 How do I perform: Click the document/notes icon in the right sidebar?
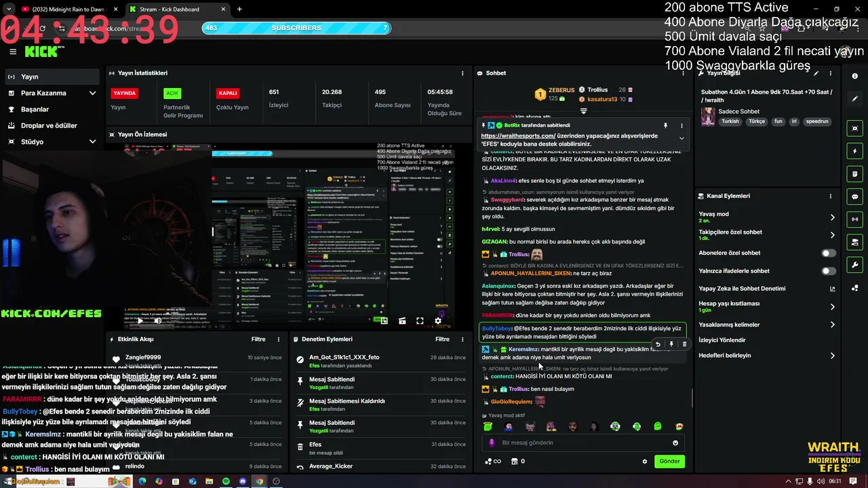point(855,174)
